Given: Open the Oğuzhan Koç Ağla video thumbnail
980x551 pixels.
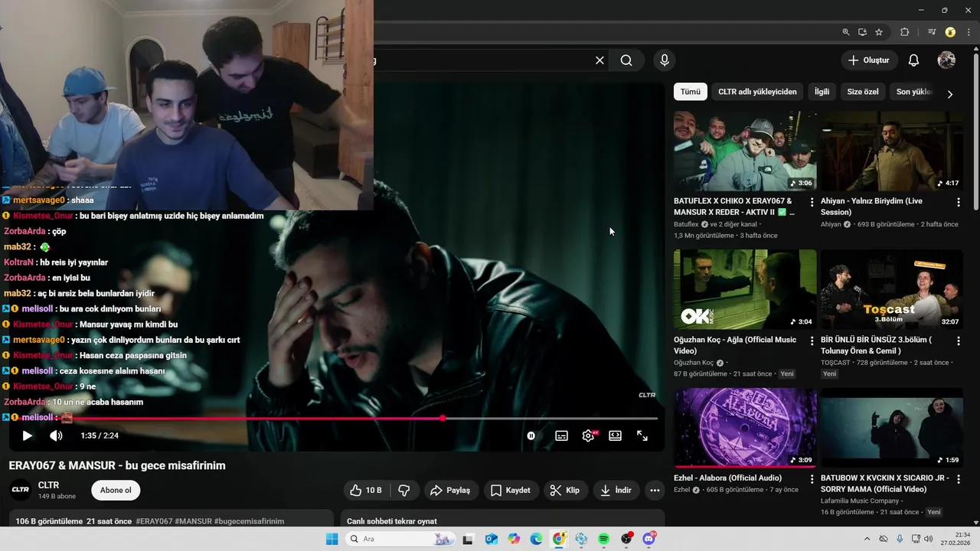Looking at the screenshot, I should (745, 289).
